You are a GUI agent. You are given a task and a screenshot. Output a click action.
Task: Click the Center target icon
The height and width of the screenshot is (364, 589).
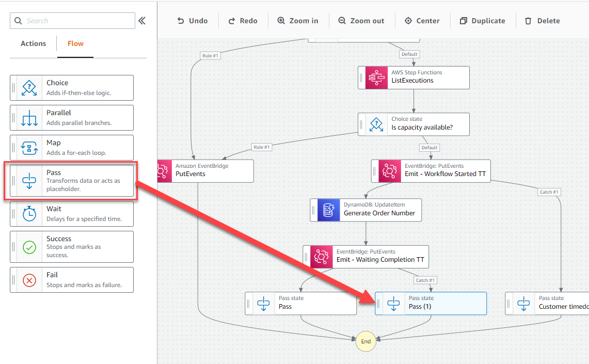point(408,21)
